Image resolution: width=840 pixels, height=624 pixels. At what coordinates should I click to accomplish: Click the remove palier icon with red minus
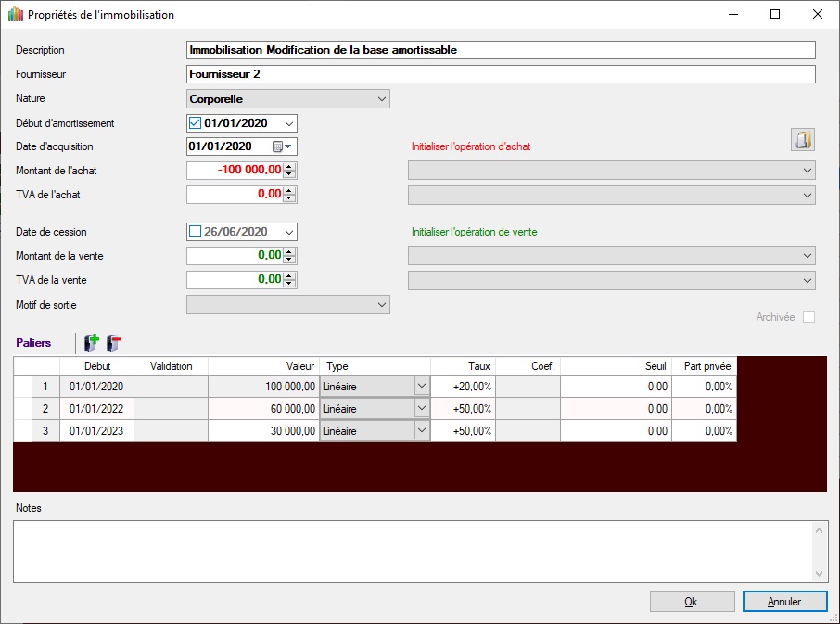point(113,343)
